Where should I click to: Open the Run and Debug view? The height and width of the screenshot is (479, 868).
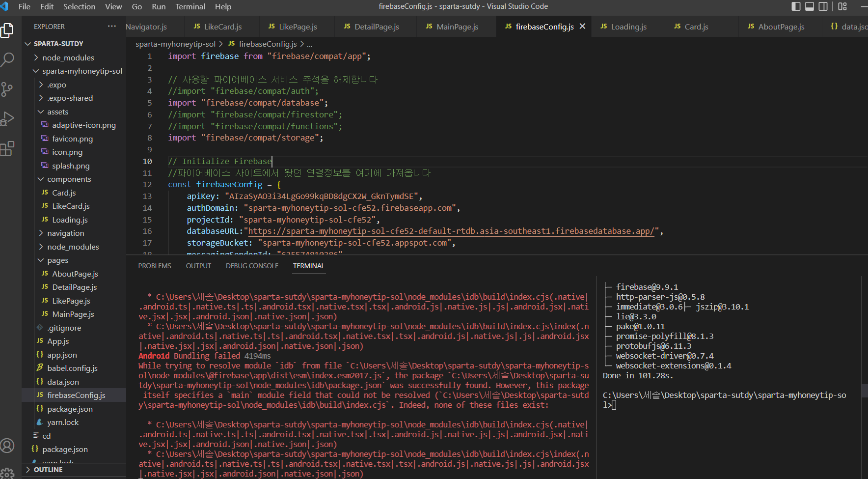point(7,118)
